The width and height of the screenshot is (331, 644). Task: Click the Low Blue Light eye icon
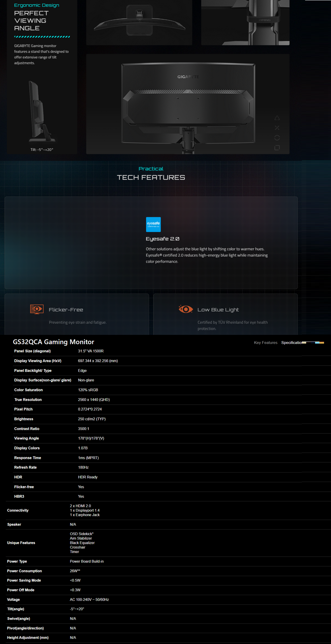point(186,309)
